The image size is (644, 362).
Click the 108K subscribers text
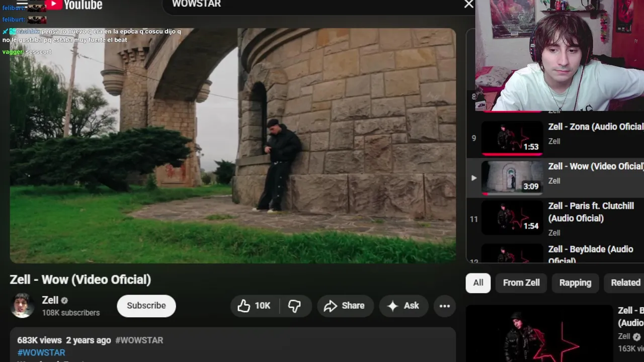[71, 313]
